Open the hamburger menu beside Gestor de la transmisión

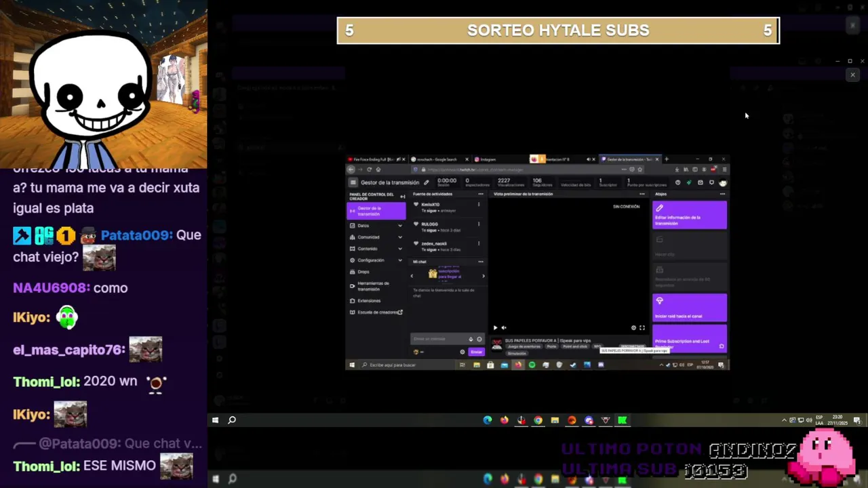[353, 182]
